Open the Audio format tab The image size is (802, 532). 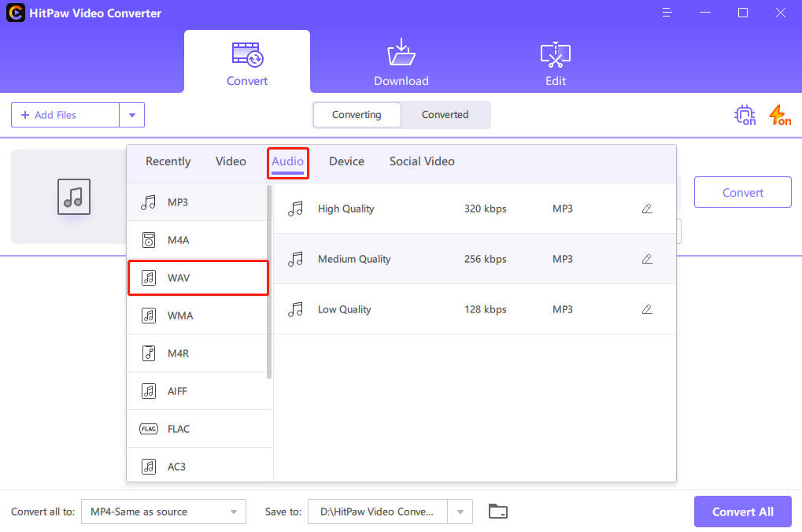tap(287, 161)
